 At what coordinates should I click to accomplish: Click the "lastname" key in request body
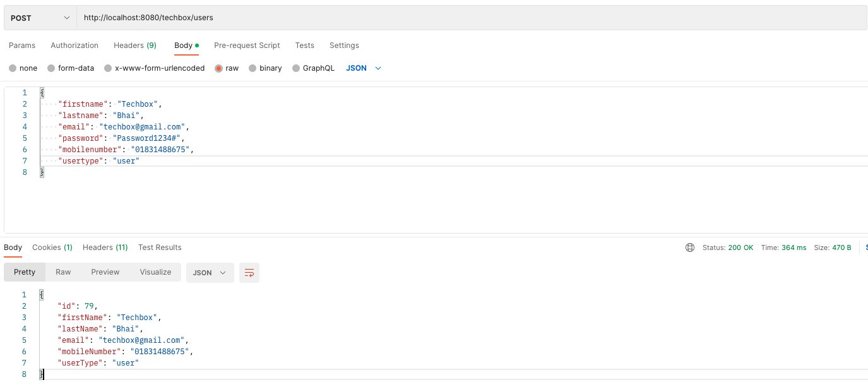pos(80,116)
